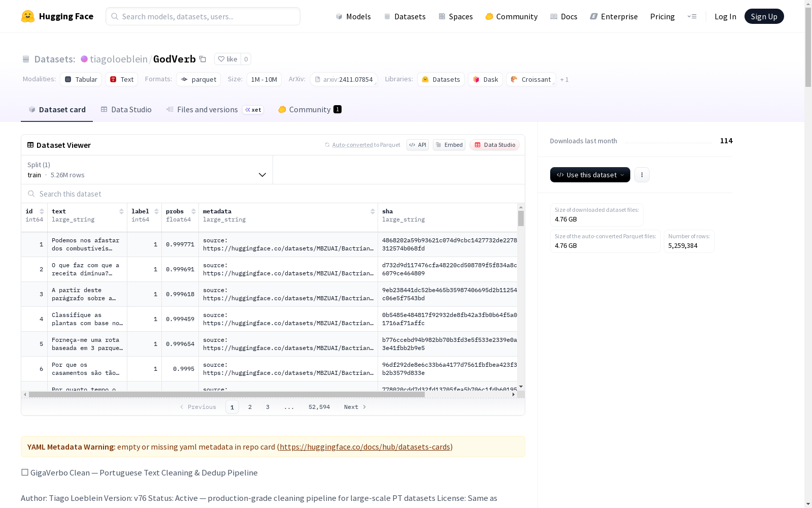The width and height of the screenshot is (812, 508).
Task: Copy dataset name with the copy icon
Action: pyautogui.click(x=202, y=59)
